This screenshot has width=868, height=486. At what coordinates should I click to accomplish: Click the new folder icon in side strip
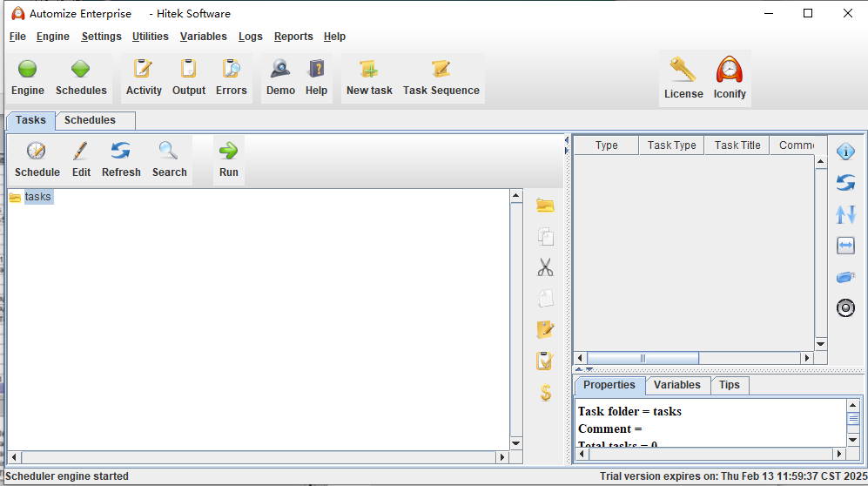545,206
